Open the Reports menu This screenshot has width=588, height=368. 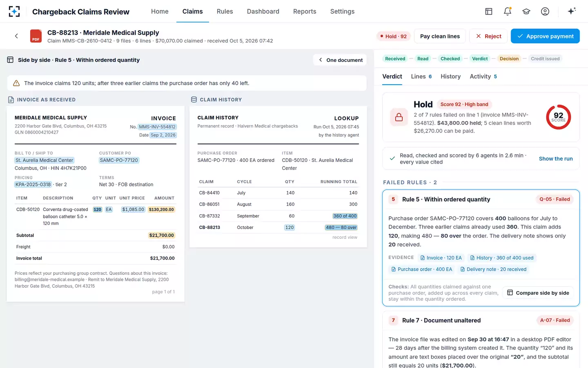click(x=305, y=11)
